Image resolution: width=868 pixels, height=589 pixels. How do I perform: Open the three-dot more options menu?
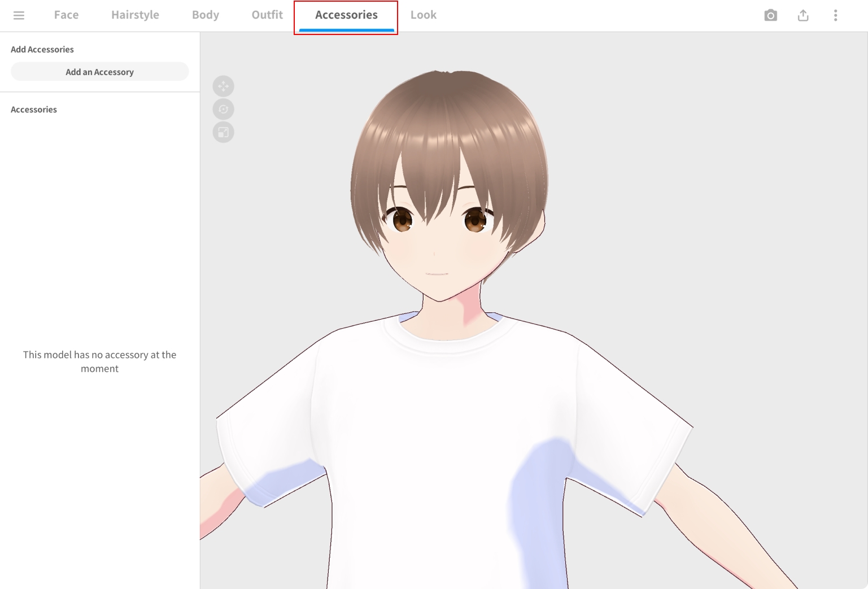coord(835,15)
